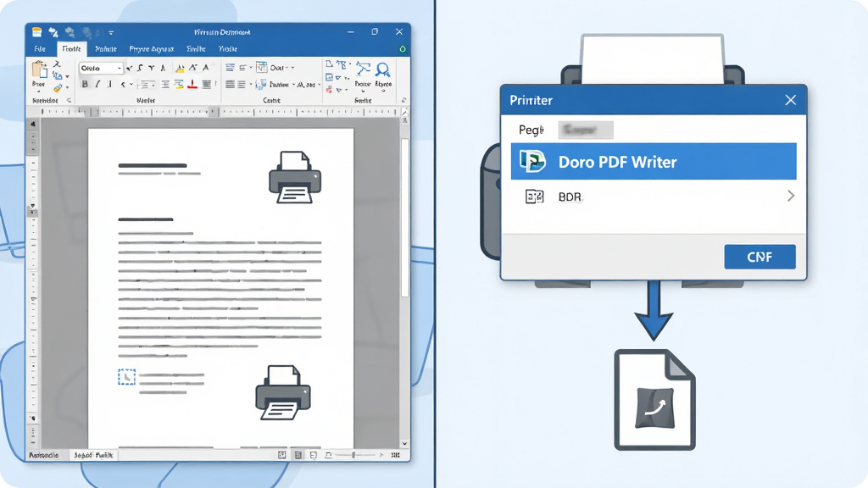Click the justify alignment icon beside font color

[207, 84]
